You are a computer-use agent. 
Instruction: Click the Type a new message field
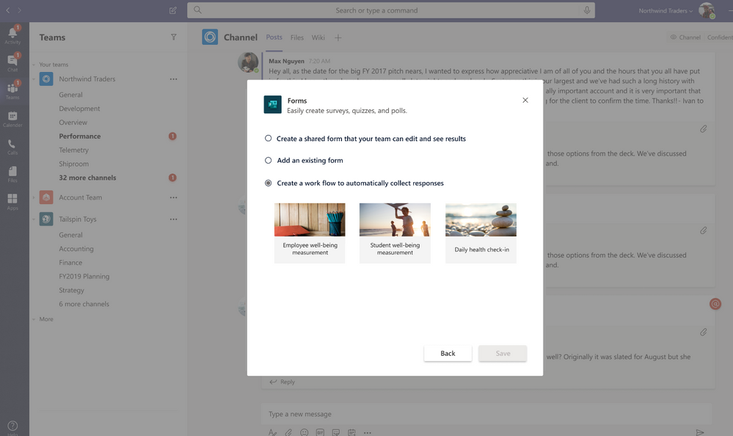point(486,414)
